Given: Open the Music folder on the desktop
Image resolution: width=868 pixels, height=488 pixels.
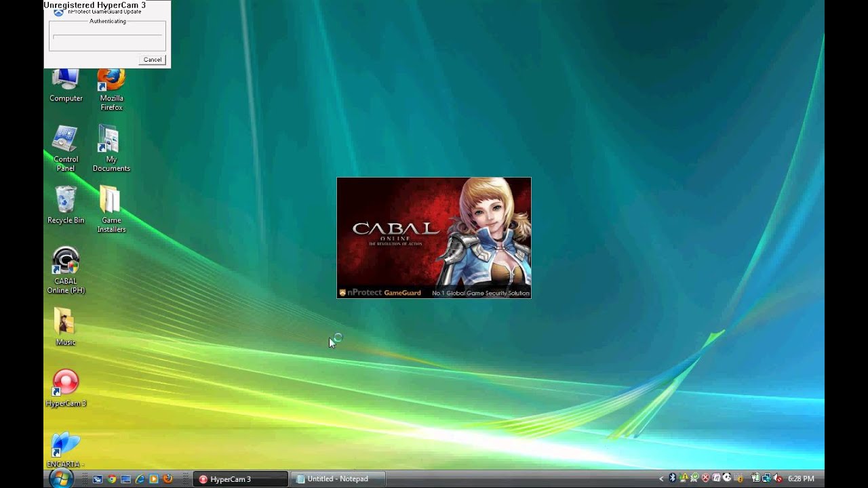Looking at the screenshot, I should tap(66, 327).
